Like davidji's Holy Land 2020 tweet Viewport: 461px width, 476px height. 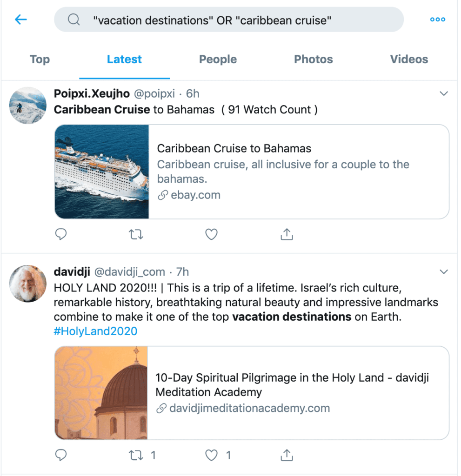click(211, 455)
